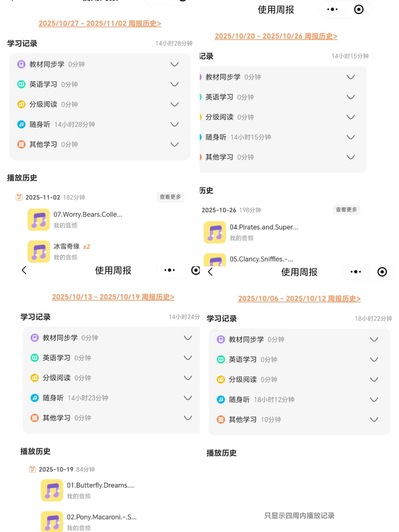Tap the blue 随身听 icon beside 14小时23分钟

35,398
